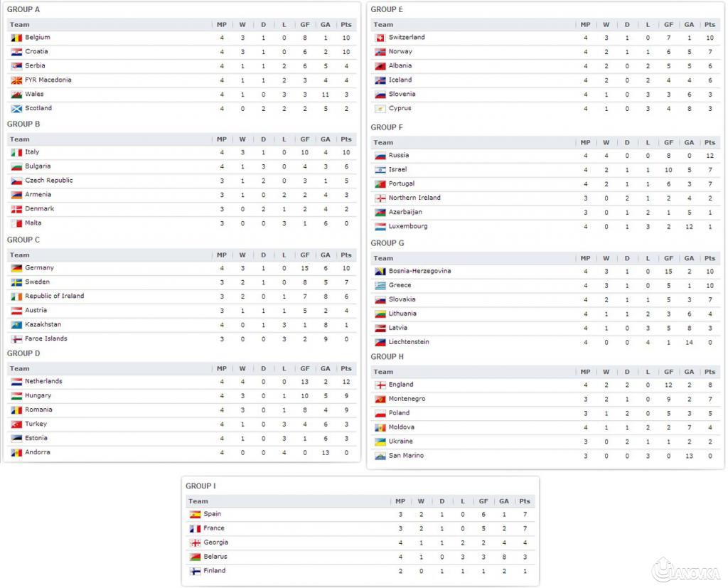Open the Croatia team link
The image size is (728, 588).
tap(36, 52)
